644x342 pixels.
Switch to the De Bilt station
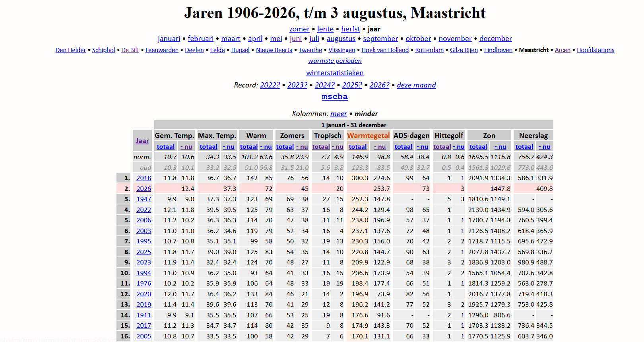click(130, 50)
